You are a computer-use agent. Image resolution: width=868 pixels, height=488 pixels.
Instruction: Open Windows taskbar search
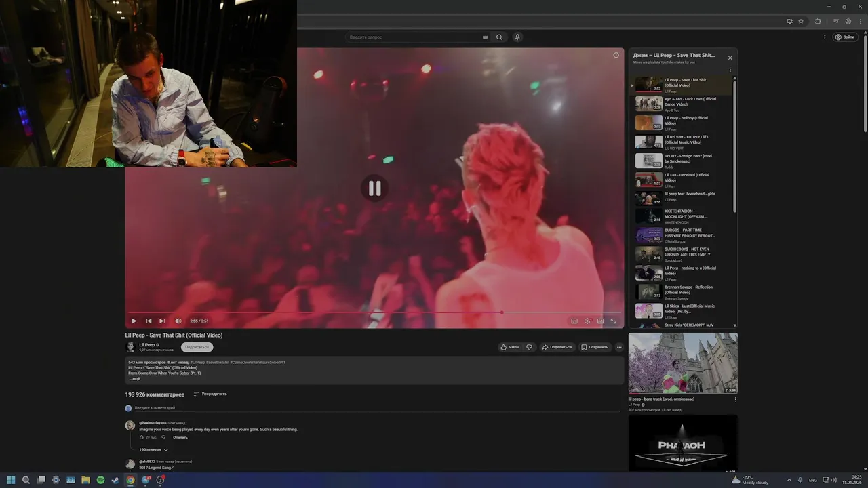(x=26, y=480)
